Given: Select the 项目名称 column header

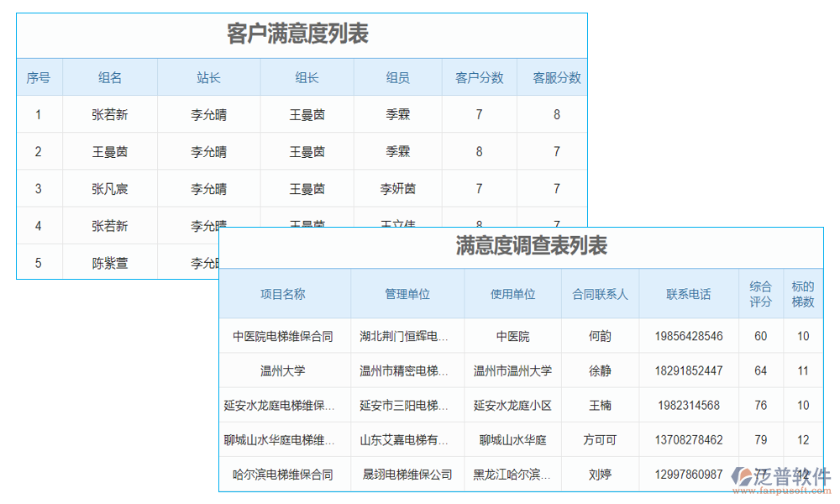Looking at the screenshot, I should [283, 294].
